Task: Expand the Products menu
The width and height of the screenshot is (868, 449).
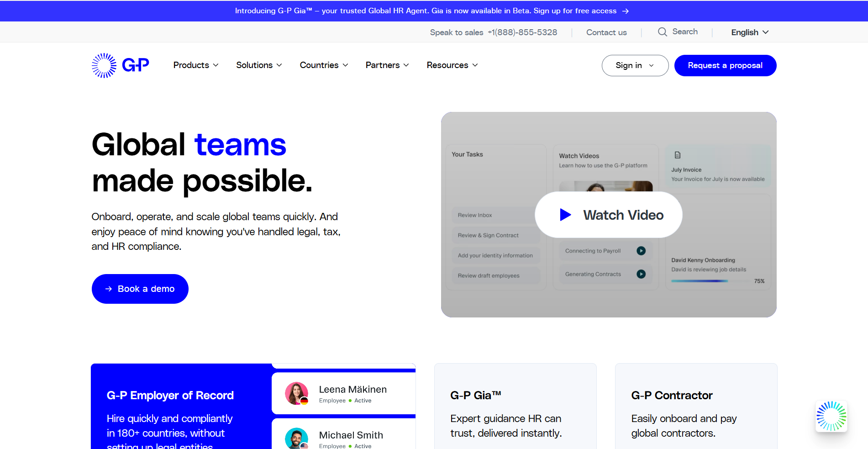Action: 196,65
